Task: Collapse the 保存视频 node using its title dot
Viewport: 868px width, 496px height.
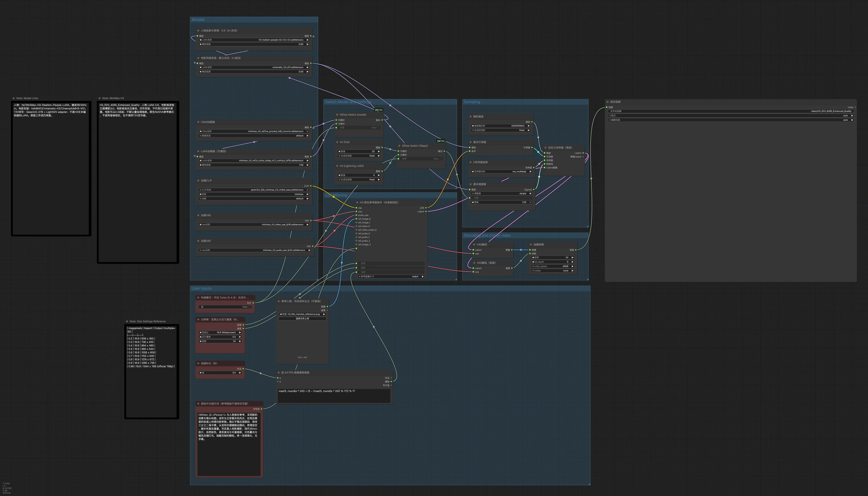Action: [x=608, y=102]
